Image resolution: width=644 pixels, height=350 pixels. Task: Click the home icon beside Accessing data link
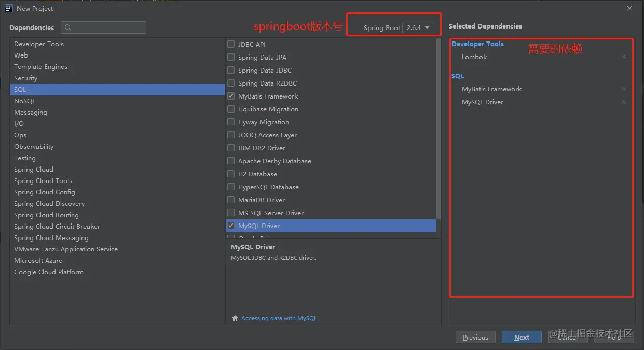[x=235, y=318]
